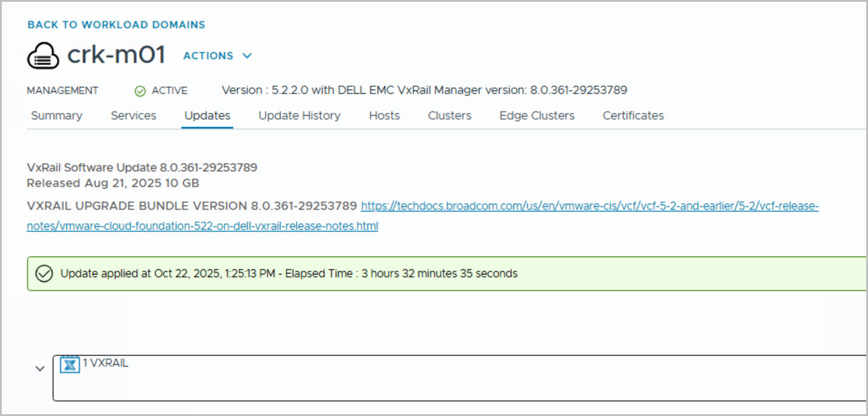Click the green ACTIVE status check icon
This screenshot has width=868, height=416.
pos(140,91)
